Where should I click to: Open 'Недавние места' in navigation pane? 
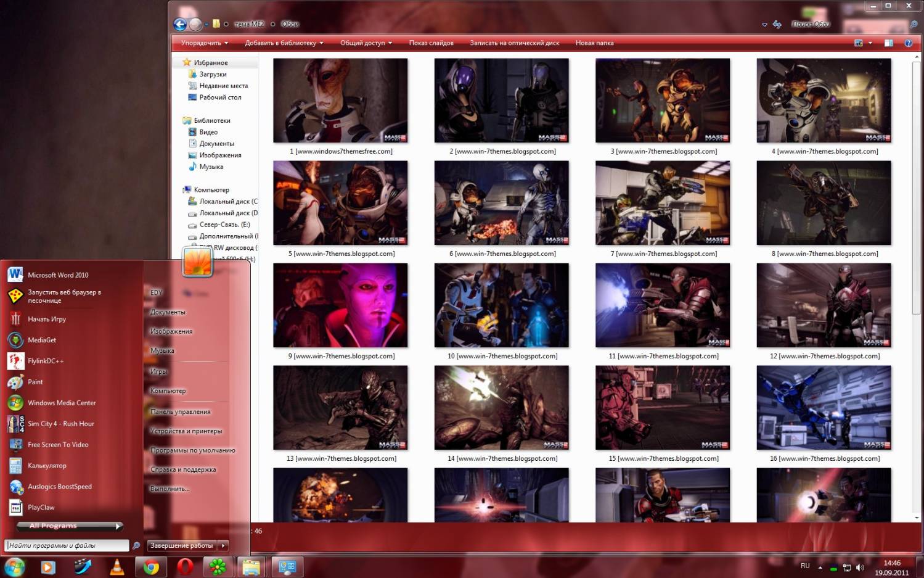click(223, 86)
